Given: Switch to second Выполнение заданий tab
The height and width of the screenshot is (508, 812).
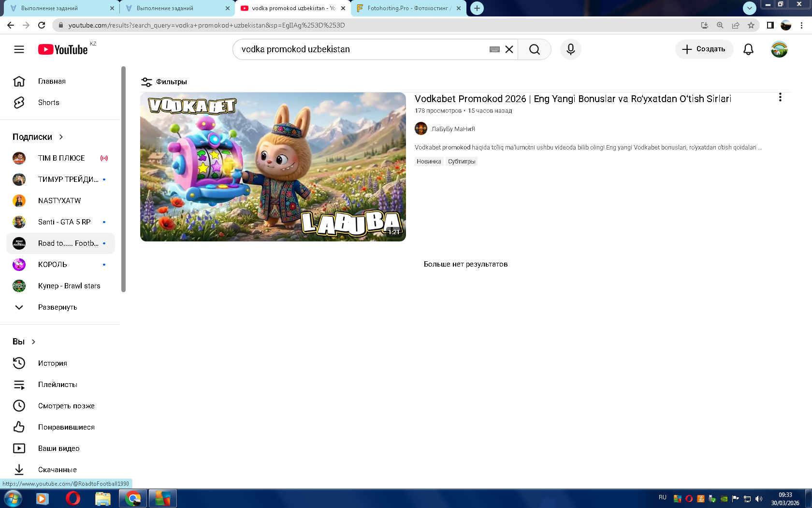Looking at the screenshot, I should [x=177, y=8].
